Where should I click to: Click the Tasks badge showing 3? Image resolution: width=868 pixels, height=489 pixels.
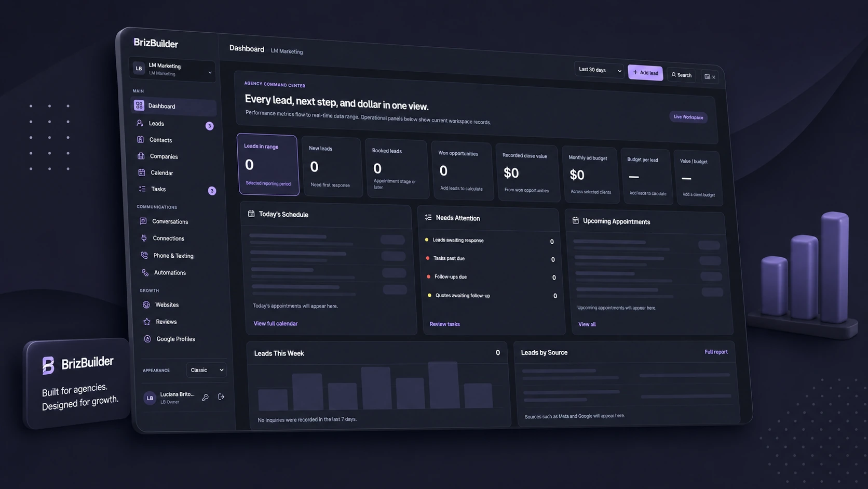(212, 191)
